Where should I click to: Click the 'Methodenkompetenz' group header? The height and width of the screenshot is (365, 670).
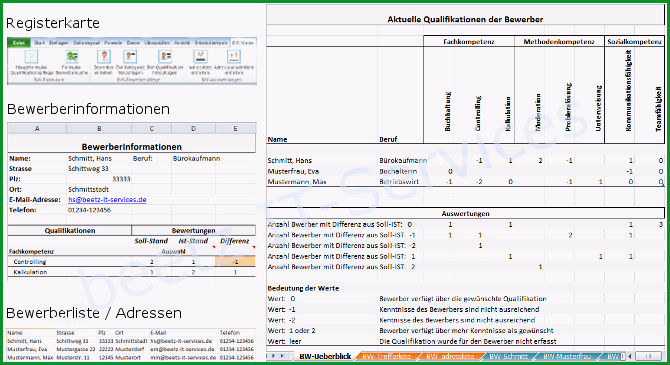(559, 41)
